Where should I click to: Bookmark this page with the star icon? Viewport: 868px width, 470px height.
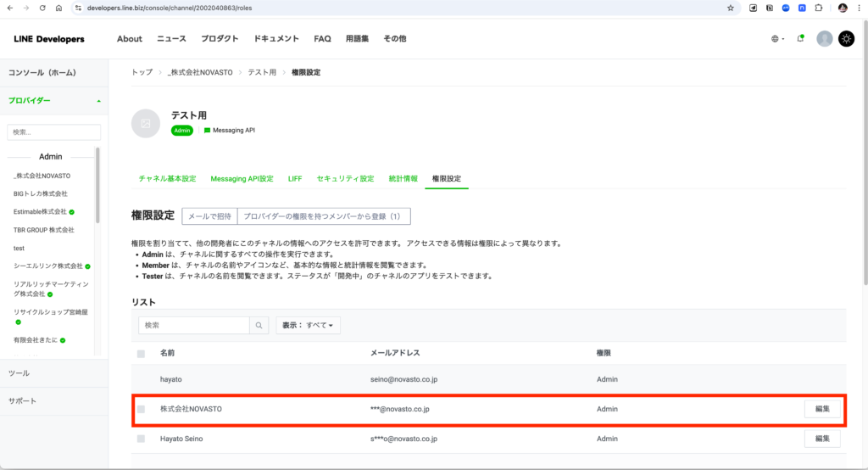point(730,8)
